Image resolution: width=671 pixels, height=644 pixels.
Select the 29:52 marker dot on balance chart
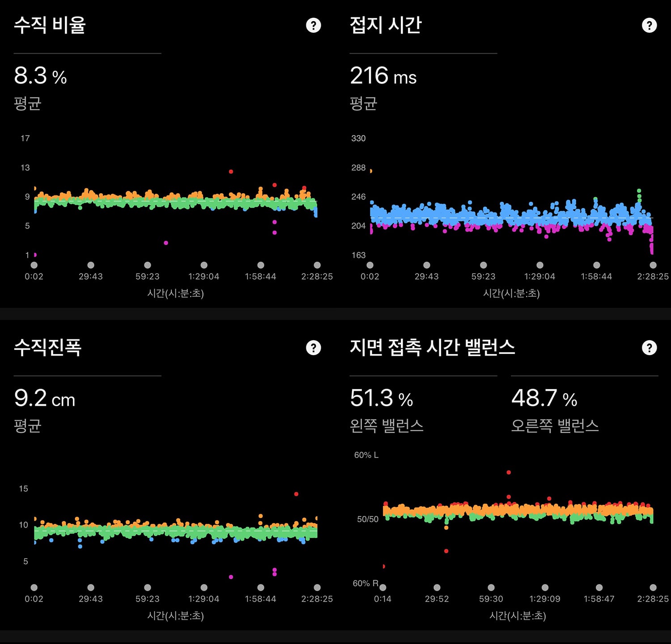click(x=437, y=588)
